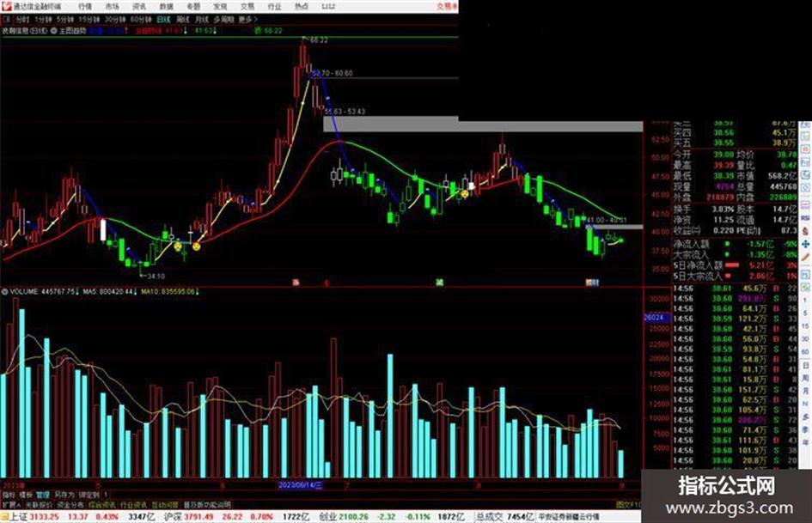The height and width of the screenshot is (523, 812).
Task: Switch to the 5分钟 period tab
Action: (x=65, y=19)
